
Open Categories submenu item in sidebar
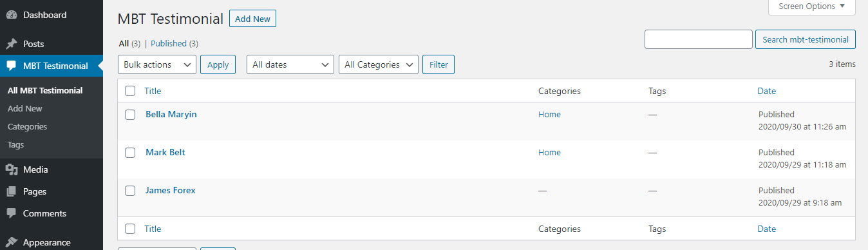point(27,127)
